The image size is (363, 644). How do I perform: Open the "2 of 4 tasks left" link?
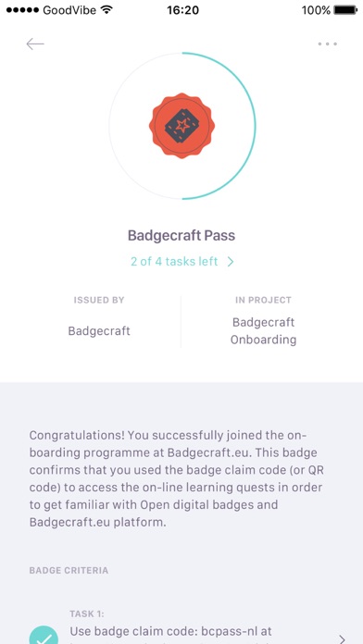174,261
